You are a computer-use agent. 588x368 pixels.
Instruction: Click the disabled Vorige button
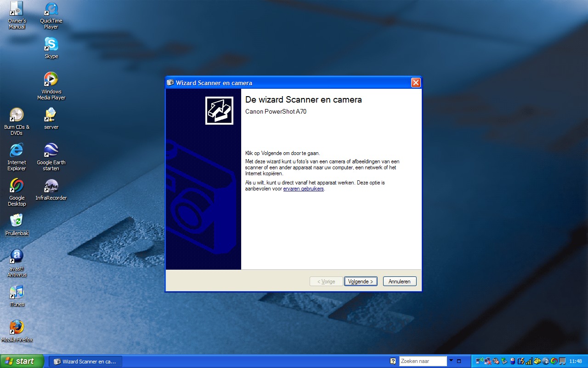click(326, 281)
